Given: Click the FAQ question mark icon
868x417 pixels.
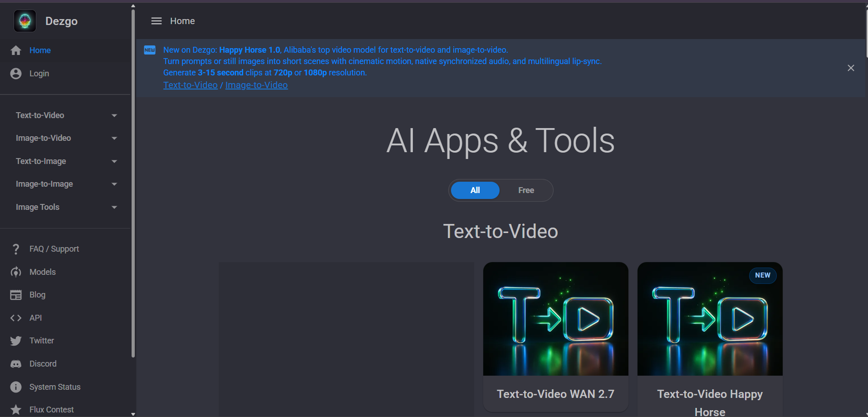Looking at the screenshot, I should pyautogui.click(x=16, y=249).
